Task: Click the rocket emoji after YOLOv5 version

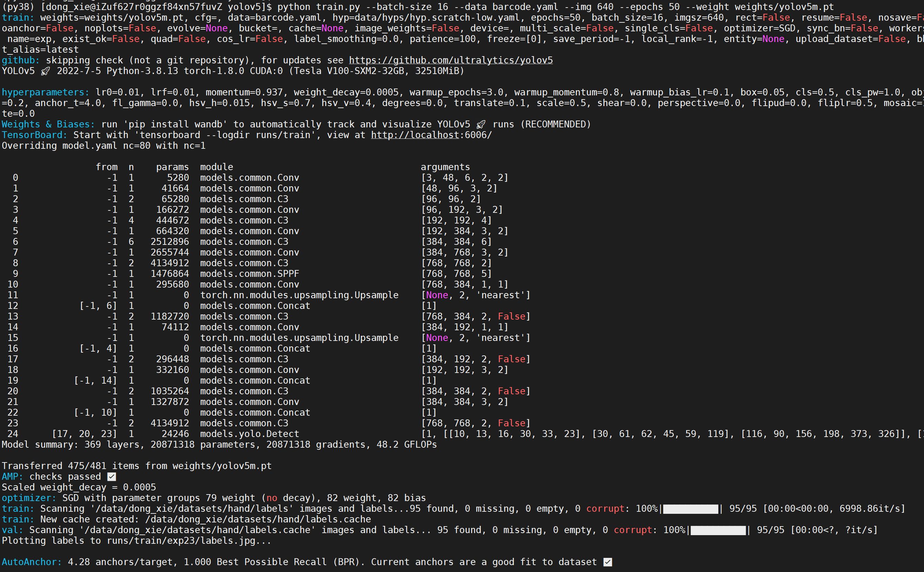Action: pyautogui.click(x=45, y=71)
